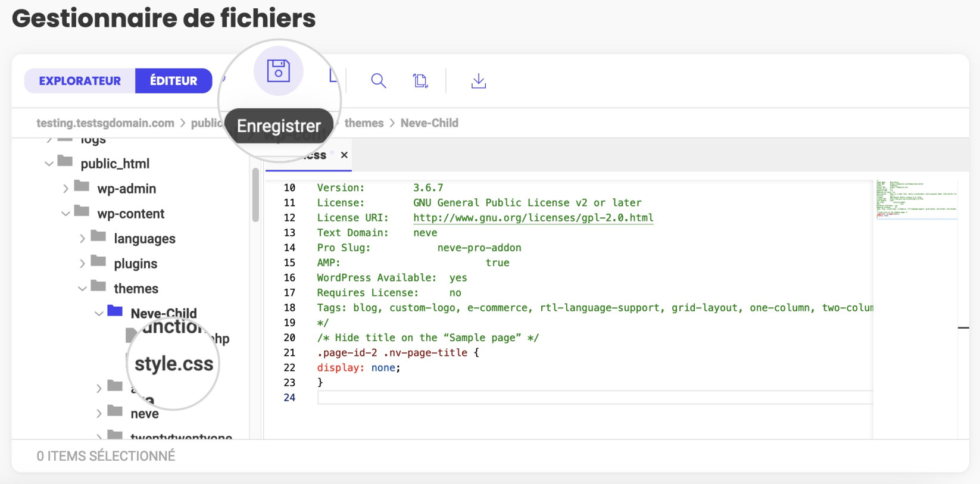Click line number 20 in the gutter
980x484 pixels.
click(289, 338)
